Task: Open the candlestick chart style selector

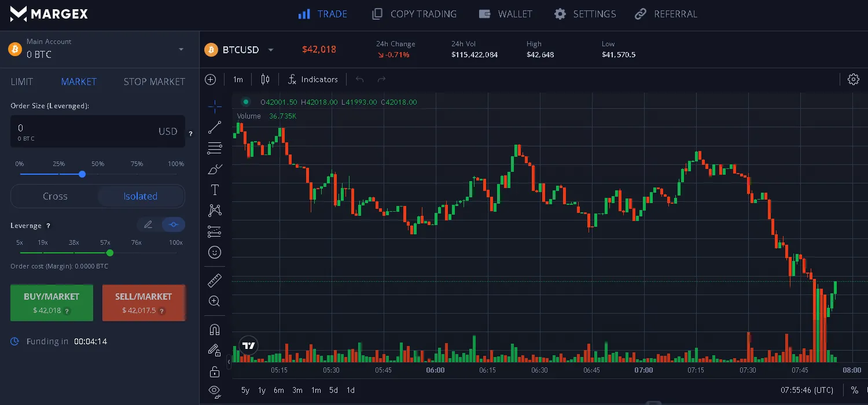Action: tap(265, 79)
